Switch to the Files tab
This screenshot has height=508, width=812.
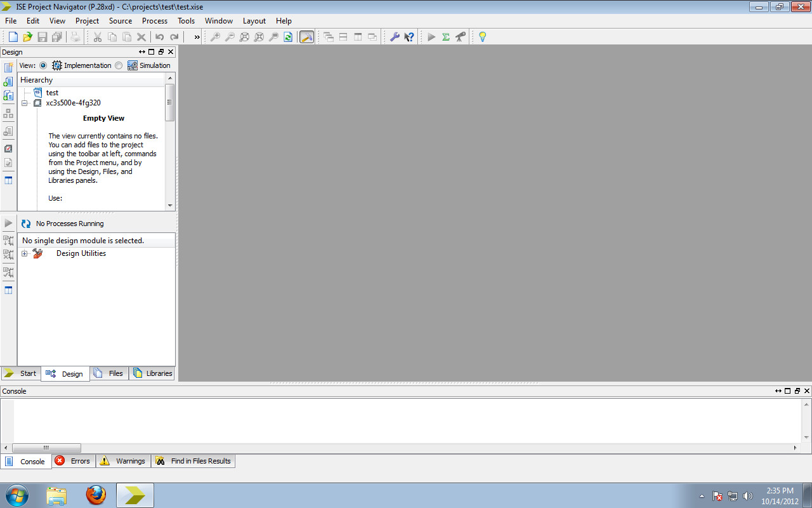coord(109,373)
